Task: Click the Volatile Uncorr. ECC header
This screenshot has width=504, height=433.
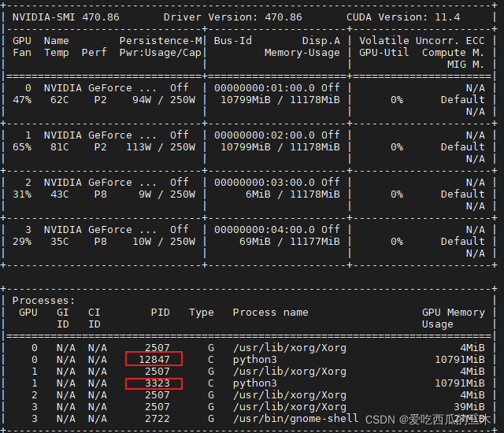Action: click(422, 41)
